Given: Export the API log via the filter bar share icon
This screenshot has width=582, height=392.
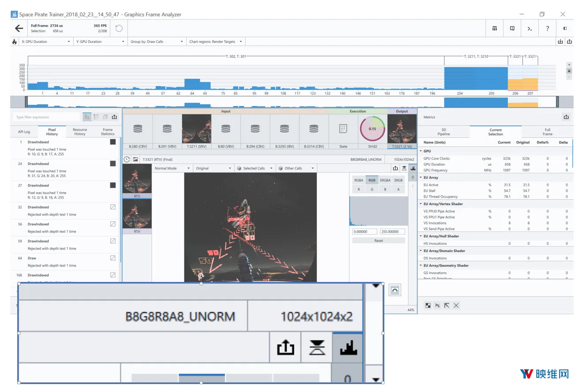Looking at the screenshot, I should [x=115, y=117].
